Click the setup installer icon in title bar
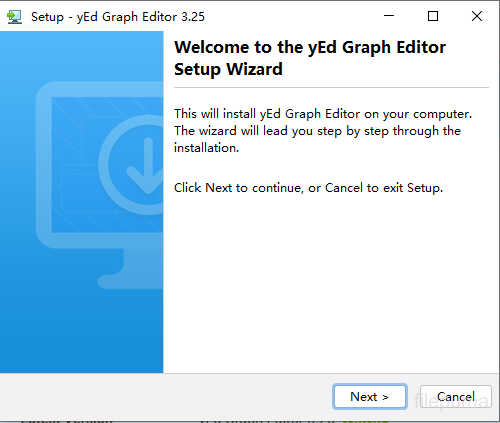Image resolution: width=500 pixels, height=423 pixels. (14, 17)
